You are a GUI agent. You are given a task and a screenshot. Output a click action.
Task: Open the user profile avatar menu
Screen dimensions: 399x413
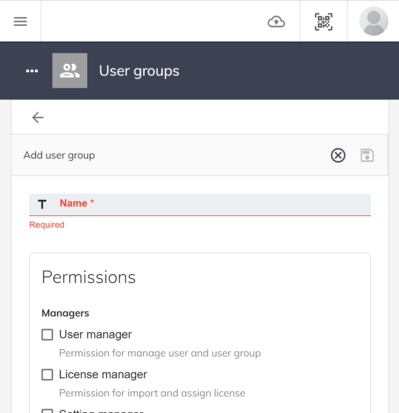click(373, 21)
